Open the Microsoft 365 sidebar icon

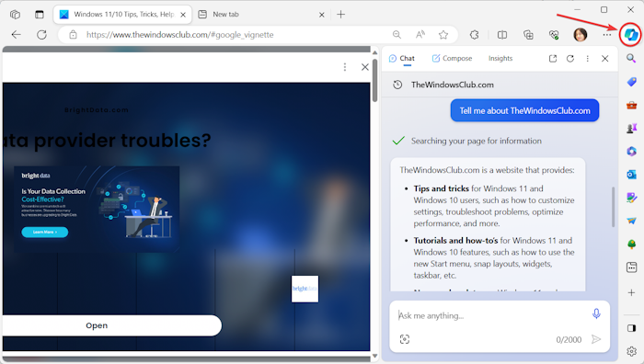point(631,152)
